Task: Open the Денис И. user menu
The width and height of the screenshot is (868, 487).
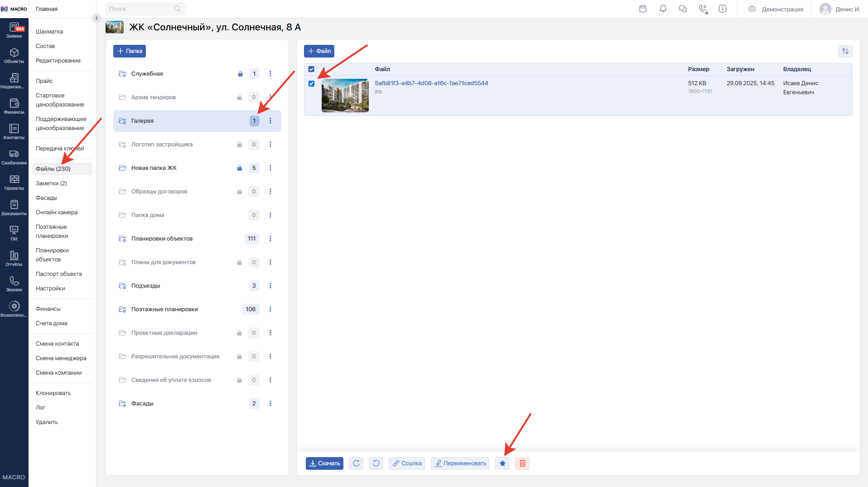Action: tap(839, 9)
